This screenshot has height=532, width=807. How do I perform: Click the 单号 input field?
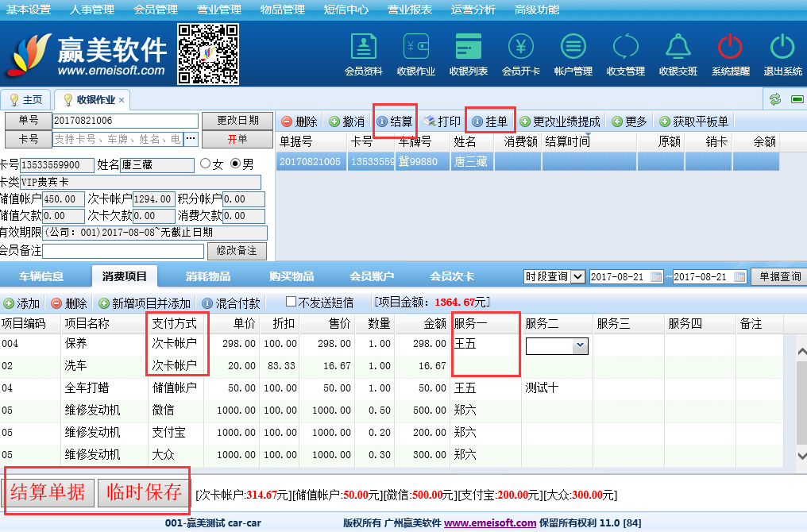coord(125,121)
